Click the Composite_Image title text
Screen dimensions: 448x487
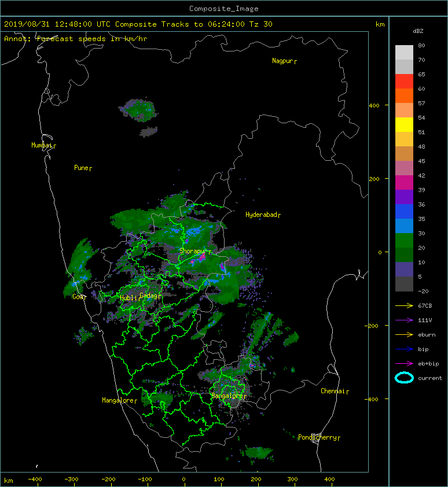coord(224,9)
